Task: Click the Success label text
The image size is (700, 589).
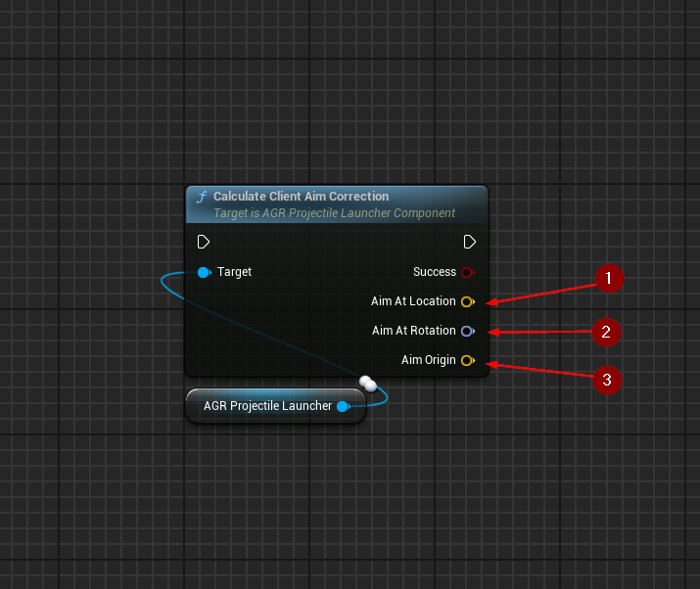Action: 435,272
